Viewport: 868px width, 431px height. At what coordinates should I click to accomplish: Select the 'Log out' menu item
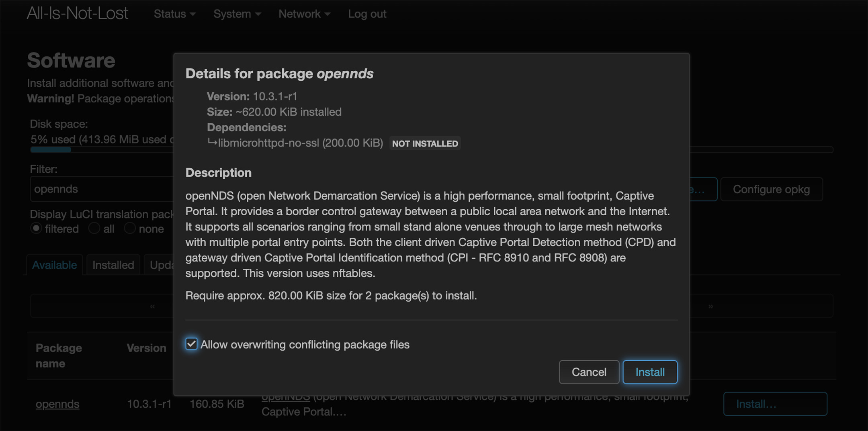click(x=366, y=13)
